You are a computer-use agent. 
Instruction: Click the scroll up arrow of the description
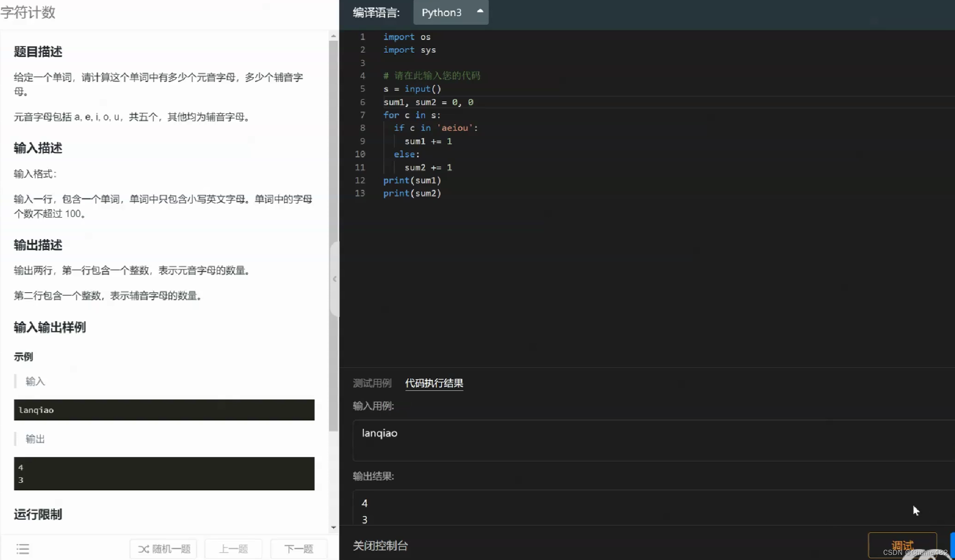tap(333, 36)
